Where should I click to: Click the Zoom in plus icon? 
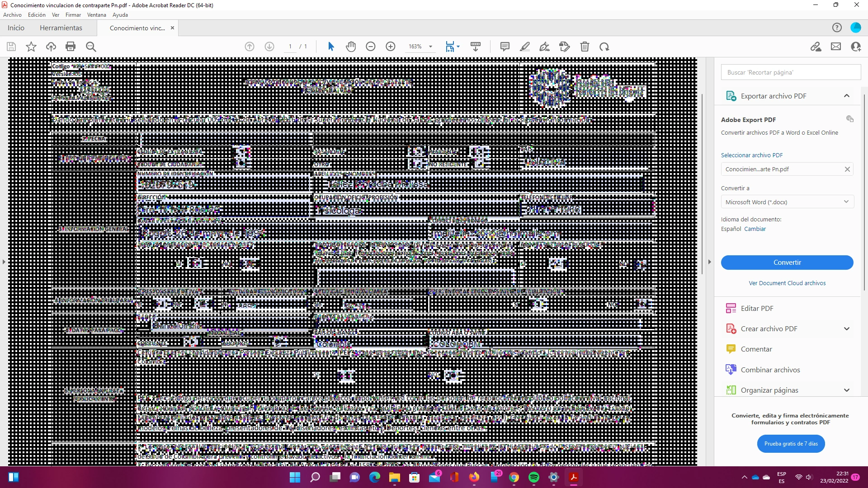coord(391,47)
